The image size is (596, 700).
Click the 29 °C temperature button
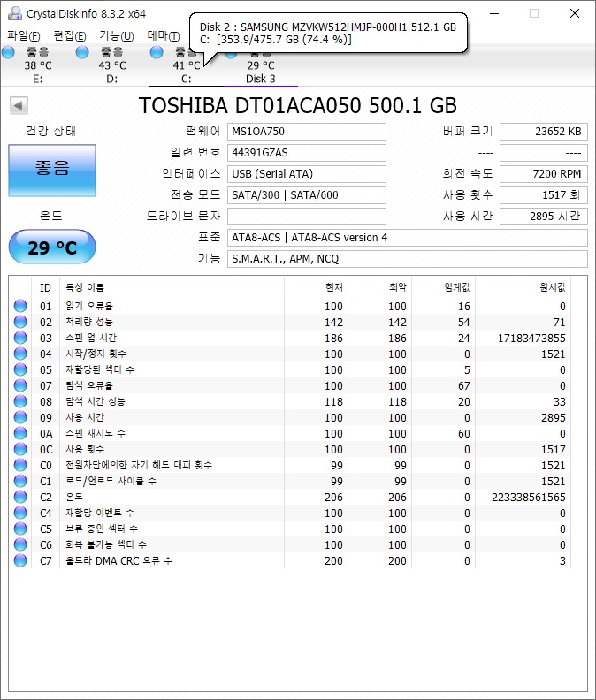(52, 247)
